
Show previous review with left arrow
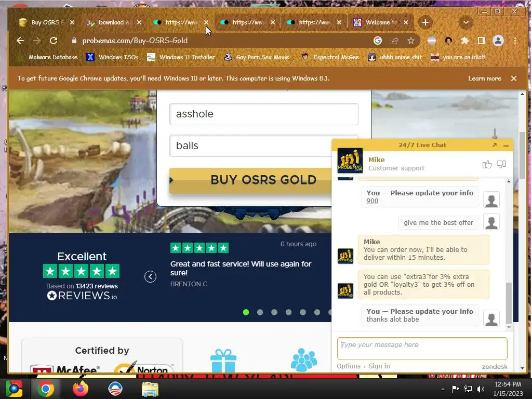click(150, 276)
